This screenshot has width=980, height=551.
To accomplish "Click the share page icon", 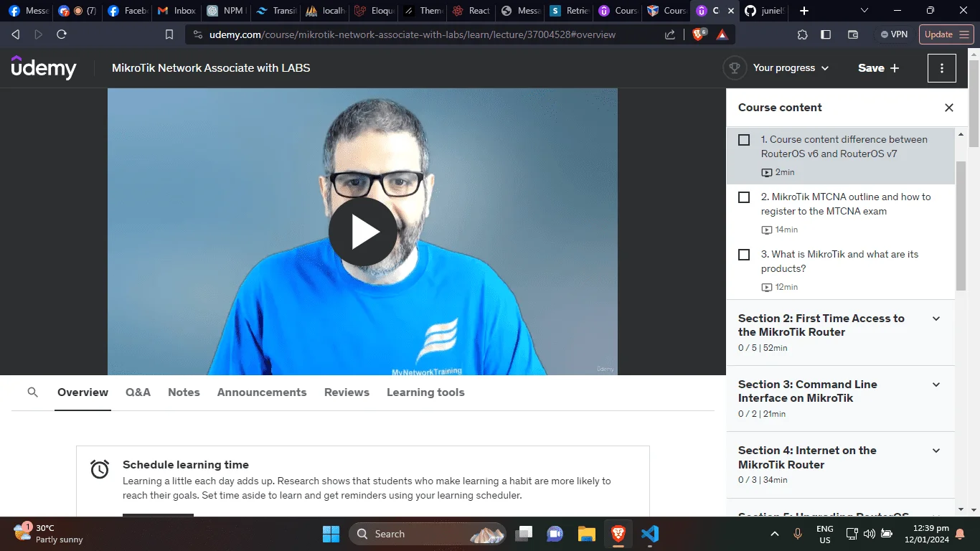I will [670, 34].
